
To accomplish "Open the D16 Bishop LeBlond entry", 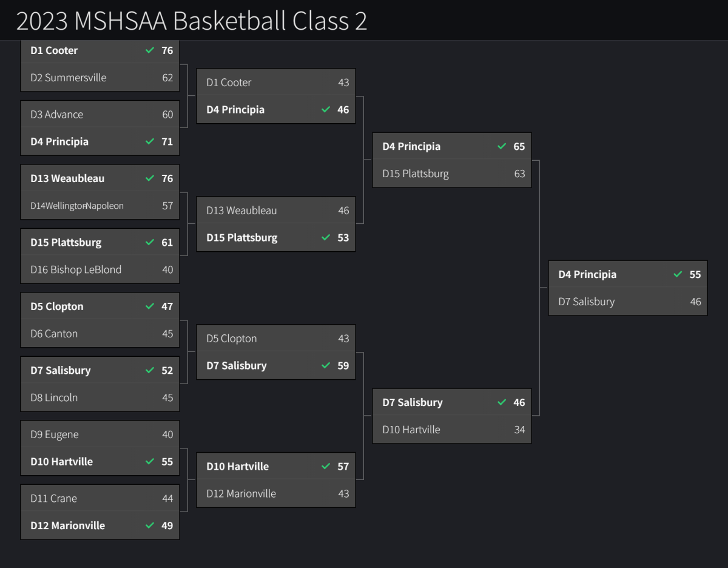I will pyautogui.click(x=76, y=269).
